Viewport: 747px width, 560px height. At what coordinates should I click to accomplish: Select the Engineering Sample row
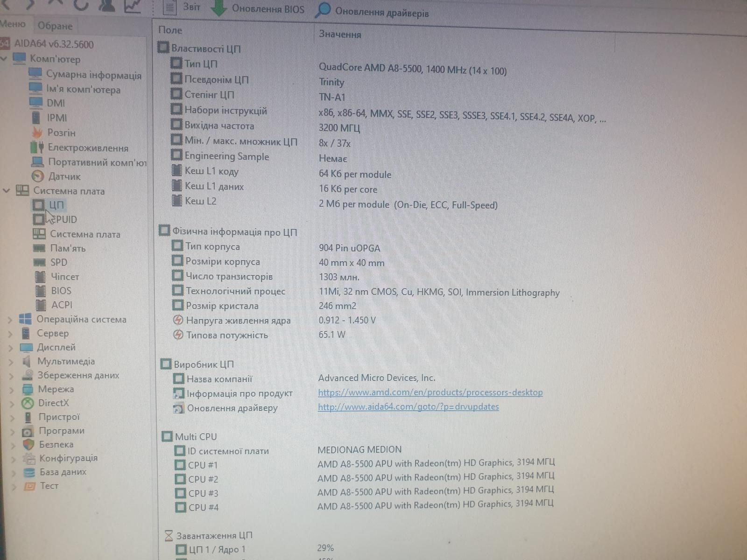click(226, 156)
